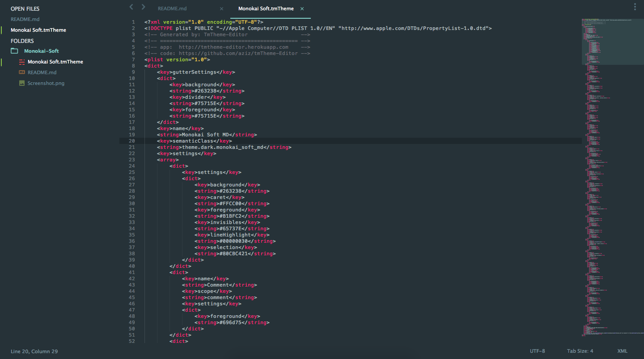Open README.md from the folder tree
644x359 pixels.
tap(42, 72)
